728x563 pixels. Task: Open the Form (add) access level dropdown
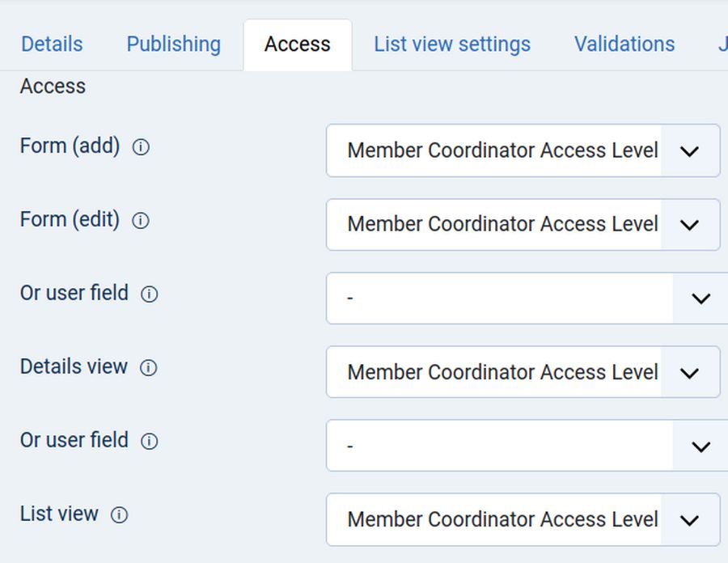(523, 150)
